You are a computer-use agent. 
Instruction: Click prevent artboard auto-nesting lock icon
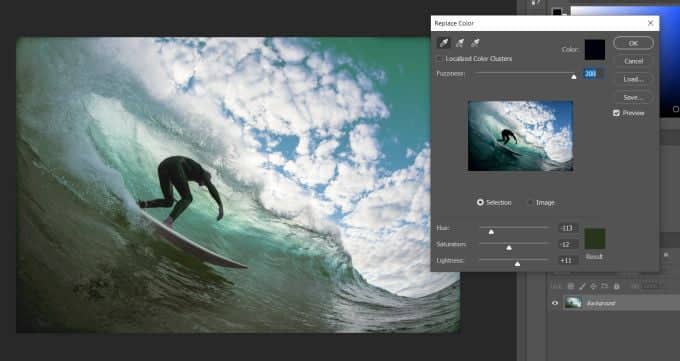point(605,286)
